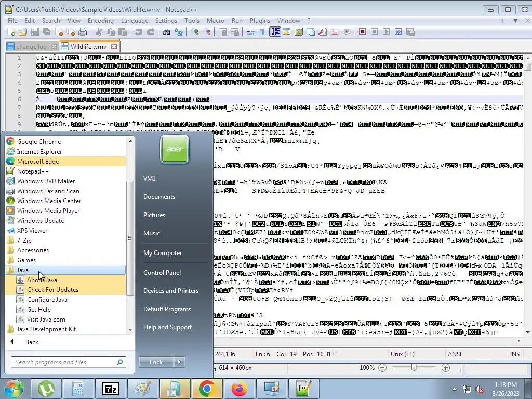Toggle show all characters pilcrow
Screen dimensions: 532x399
262,32
